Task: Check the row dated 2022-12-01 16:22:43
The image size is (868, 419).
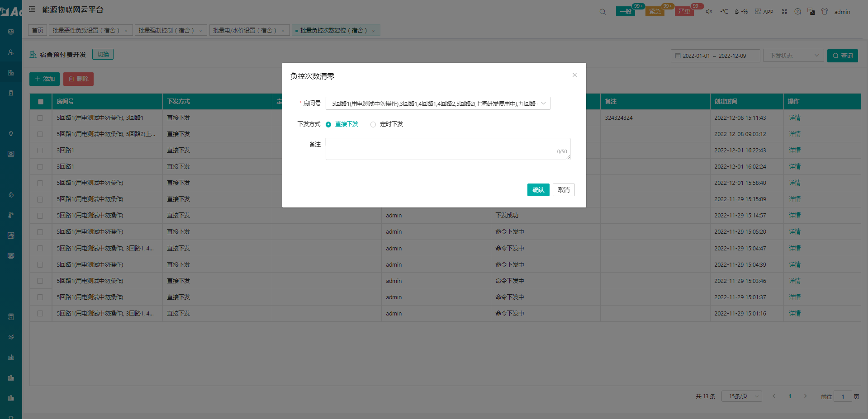Action: click(x=40, y=151)
